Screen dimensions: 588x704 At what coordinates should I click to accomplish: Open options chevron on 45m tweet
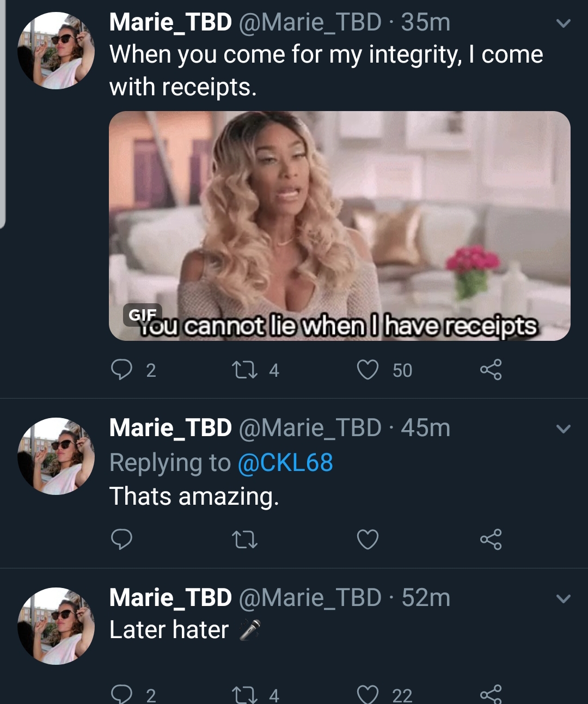[563, 429]
